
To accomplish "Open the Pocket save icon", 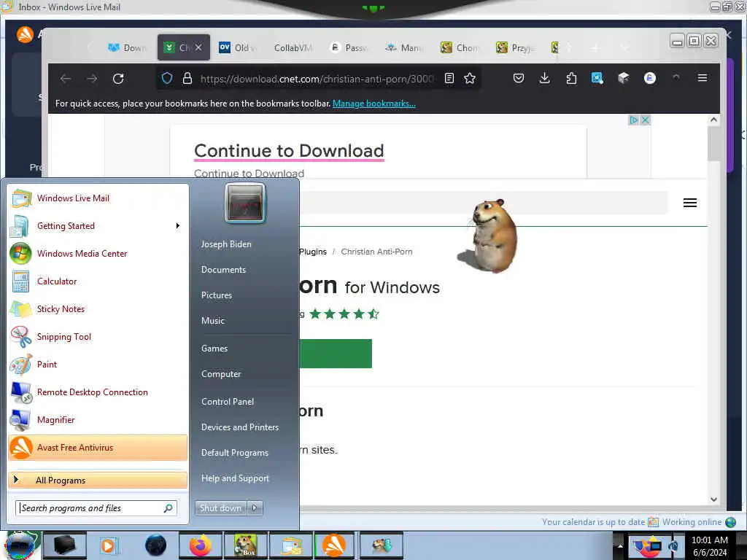I will 519,78.
